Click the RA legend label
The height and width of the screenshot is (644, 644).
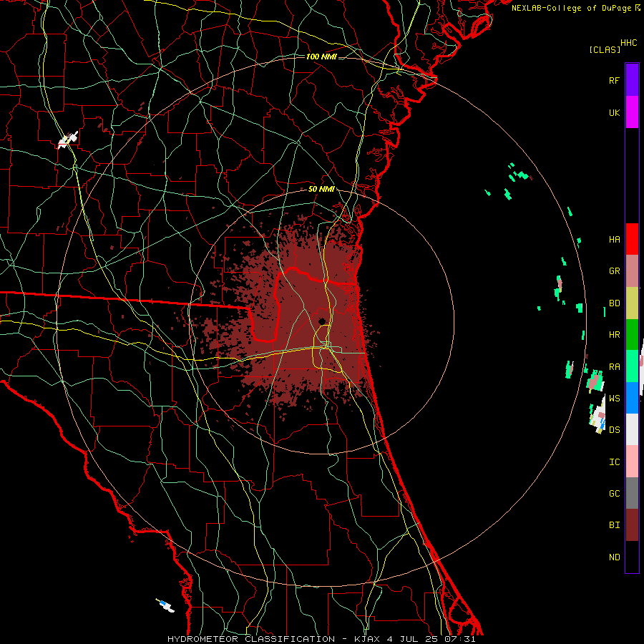(614, 367)
